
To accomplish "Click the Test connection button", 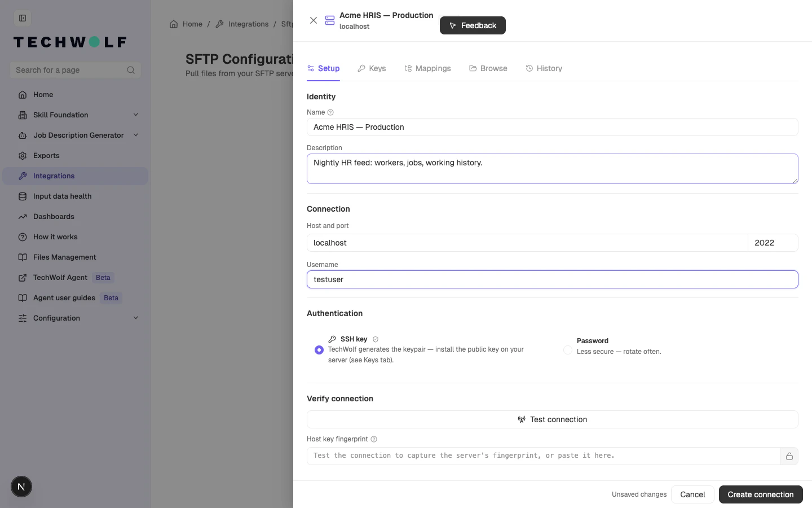I will (553, 419).
